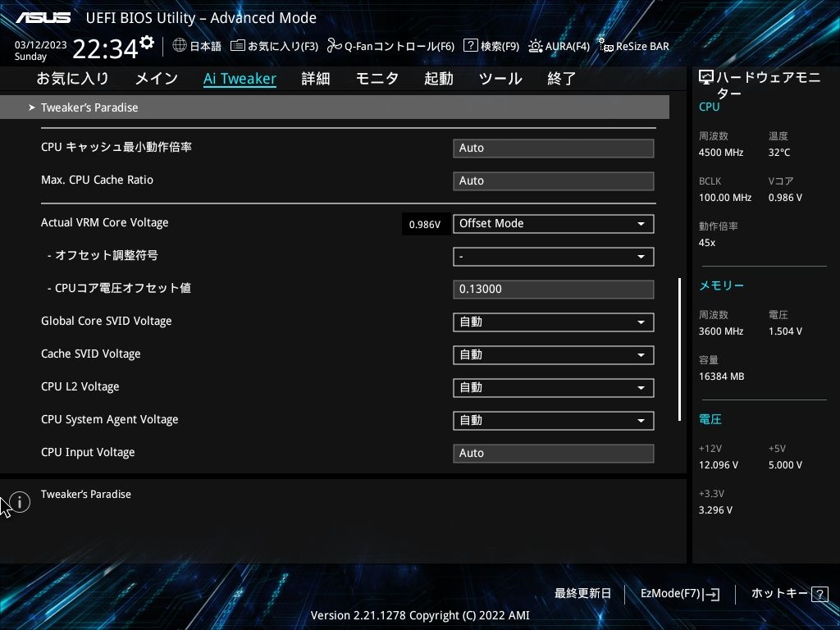Switch to the 詳細 tab

point(316,79)
